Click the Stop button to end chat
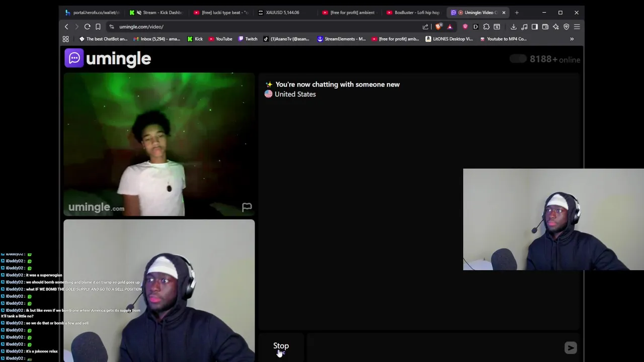This screenshot has height=362, width=644. tap(281, 346)
